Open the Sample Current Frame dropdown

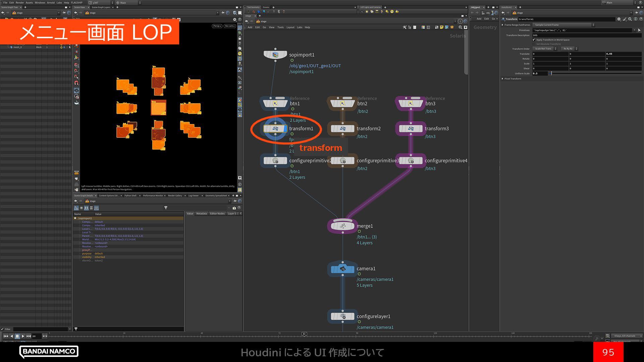click(563, 25)
